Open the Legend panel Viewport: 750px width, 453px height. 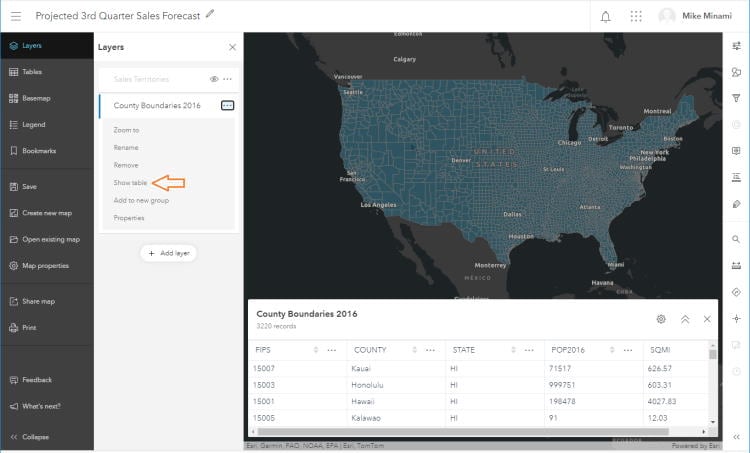(33, 125)
